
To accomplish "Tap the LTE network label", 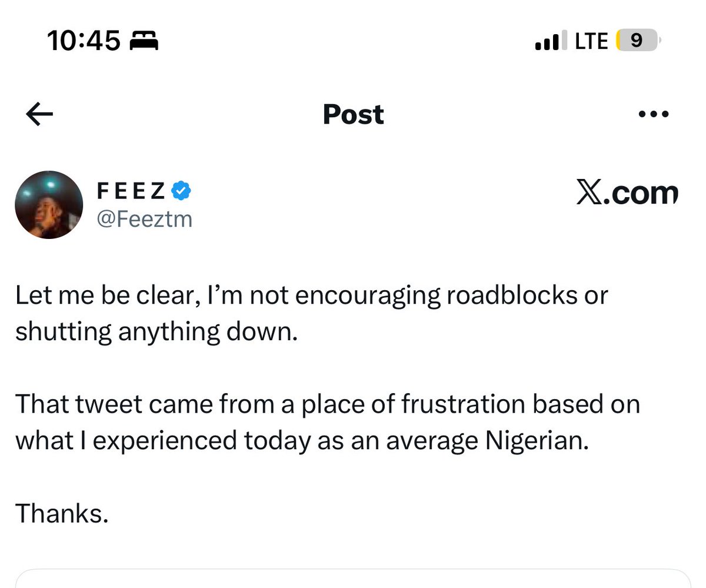I will pyautogui.click(x=591, y=41).
